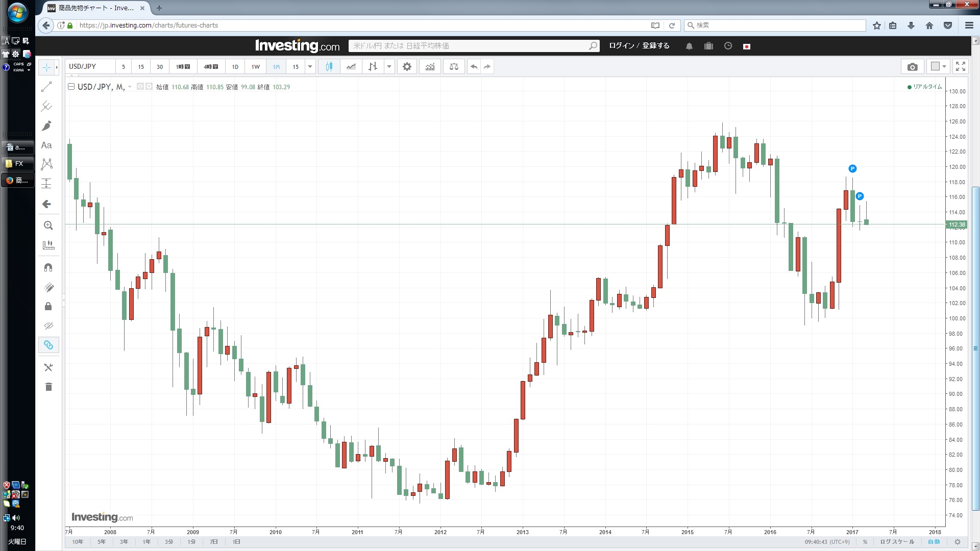Select the trend line drawing tool
This screenshot has width=980, height=551.
point(46,87)
